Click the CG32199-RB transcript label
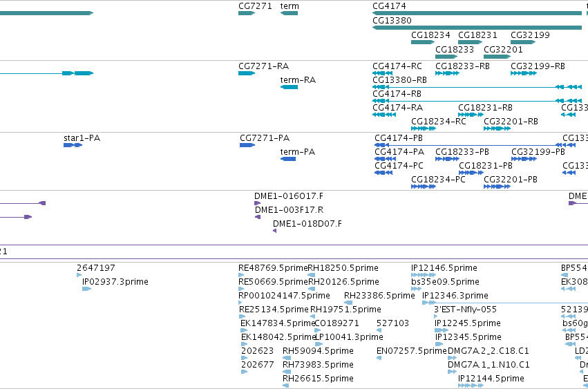Image resolution: width=588 pixels, height=389 pixels. (538, 66)
